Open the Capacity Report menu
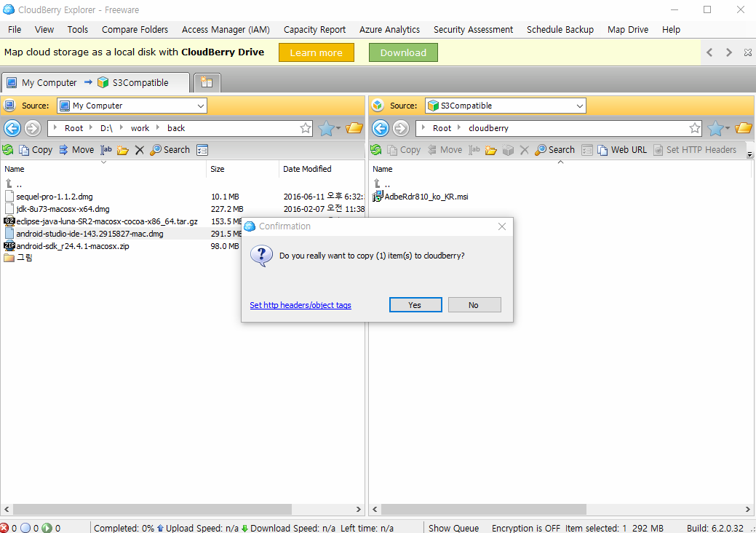 [314, 29]
